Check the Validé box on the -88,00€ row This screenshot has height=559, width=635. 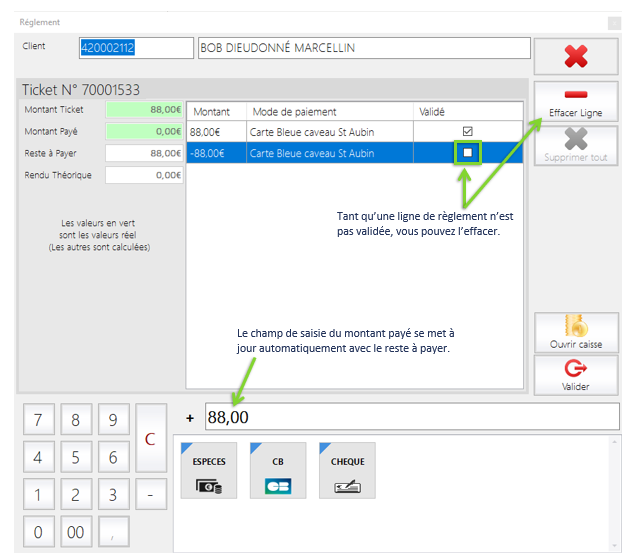click(x=467, y=153)
